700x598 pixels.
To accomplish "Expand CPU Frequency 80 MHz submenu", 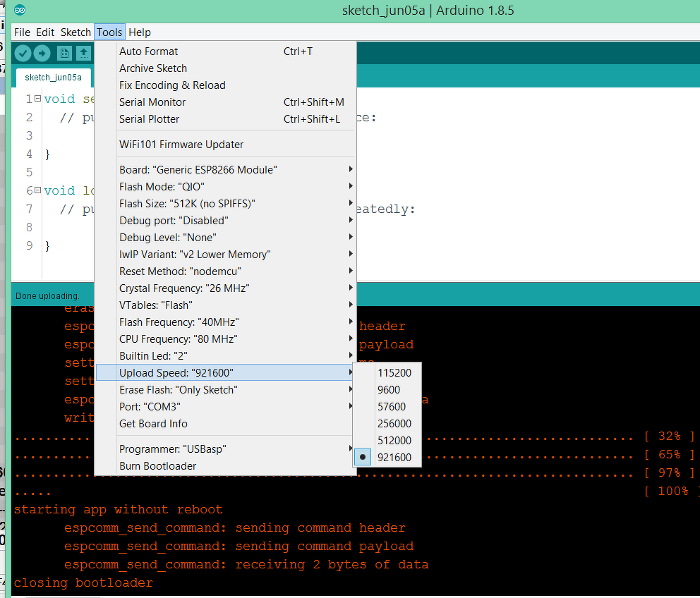I will pos(225,340).
